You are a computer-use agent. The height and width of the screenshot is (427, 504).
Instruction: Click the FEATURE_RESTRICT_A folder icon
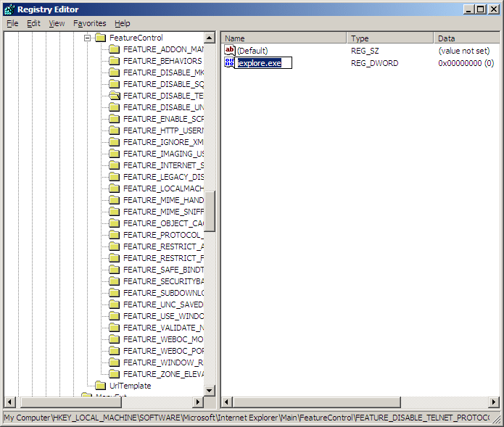(x=114, y=246)
